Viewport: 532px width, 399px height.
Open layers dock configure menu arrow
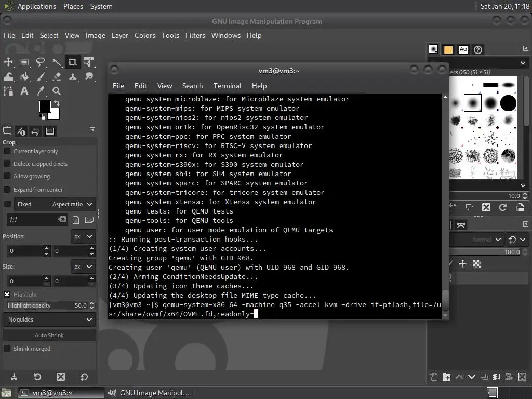click(x=526, y=224)
